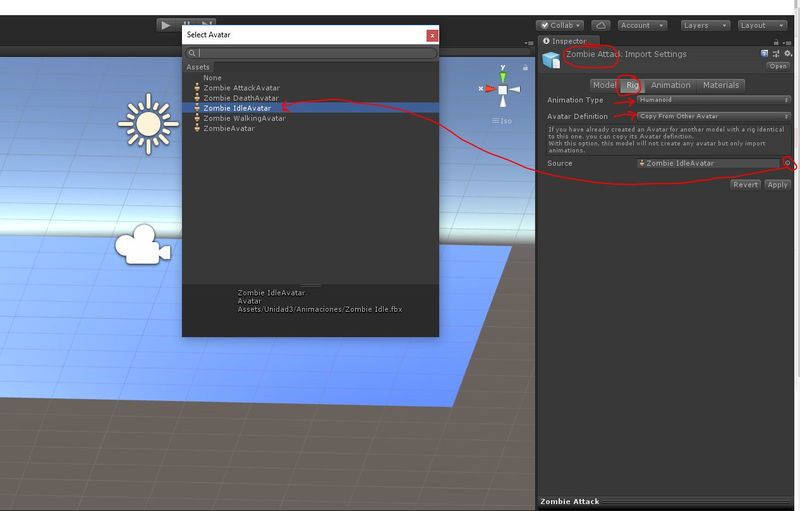Open the help reference icon in Inspector
Viewport: 800px width, 511px height.
[x=764, y=54]
